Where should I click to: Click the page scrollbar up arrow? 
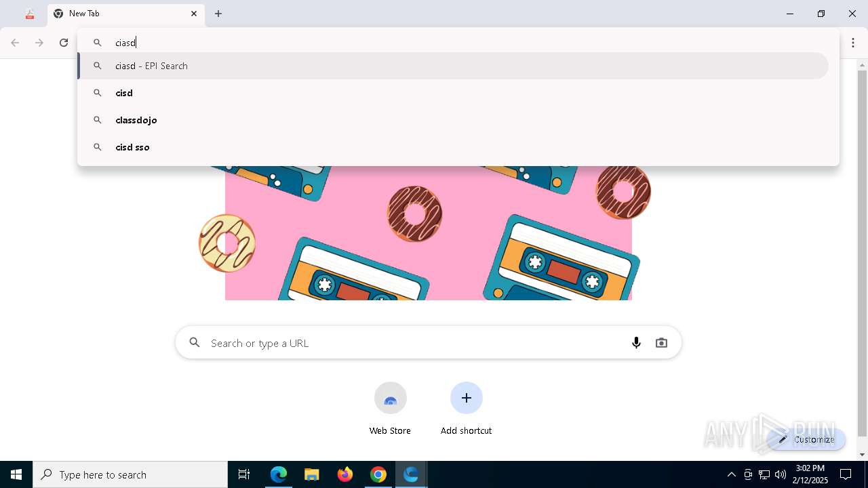(x=863, y=65)
